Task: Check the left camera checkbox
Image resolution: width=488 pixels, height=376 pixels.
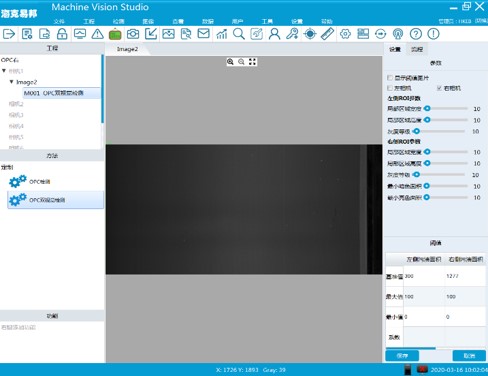Action: pos(390,88)
